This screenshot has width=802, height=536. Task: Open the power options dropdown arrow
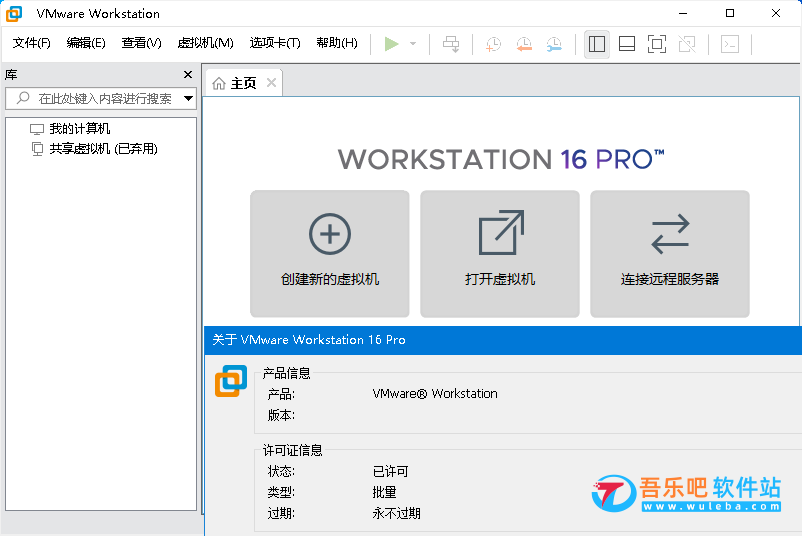point(413,44)
